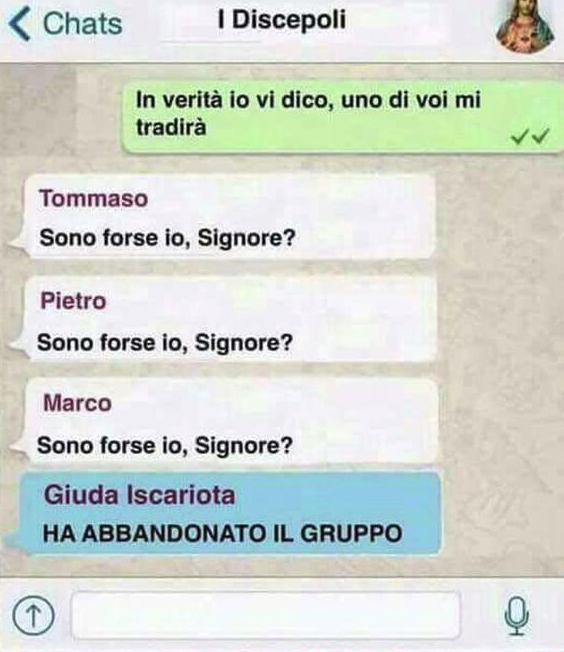Tap the 'HA ABBANDONATO IL GRUPPO' notice
Image resolution: width=564 pixels, height=652 pixels.
[223, 533]
